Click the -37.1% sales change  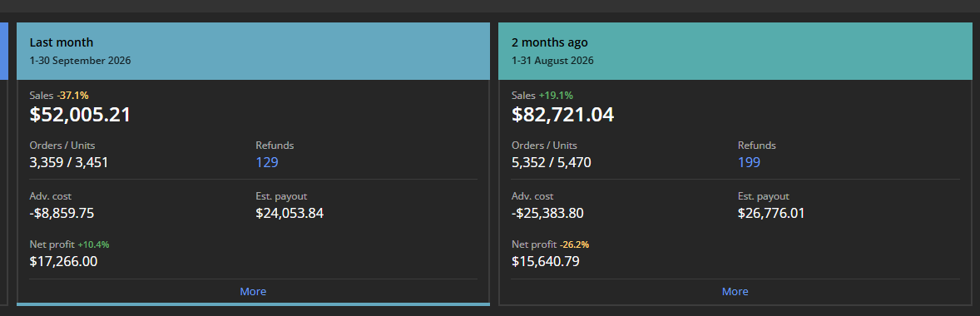tap(73, 96)
